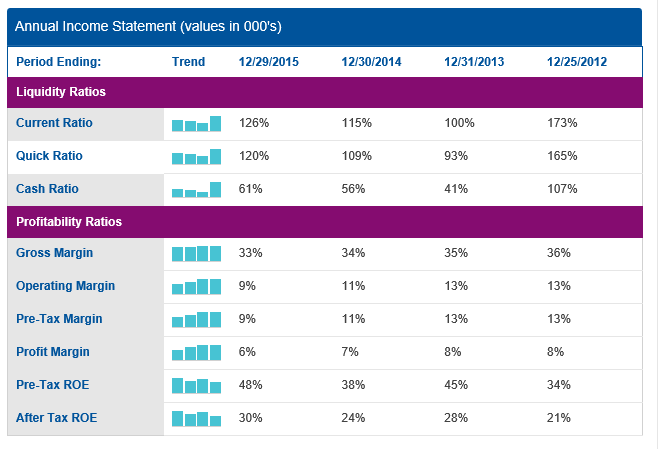Image resolution: width=658 pixels, height=449 pixels.
Task: Click the Profit Margin trend chart icon
Action: click(x=197, y=352)
